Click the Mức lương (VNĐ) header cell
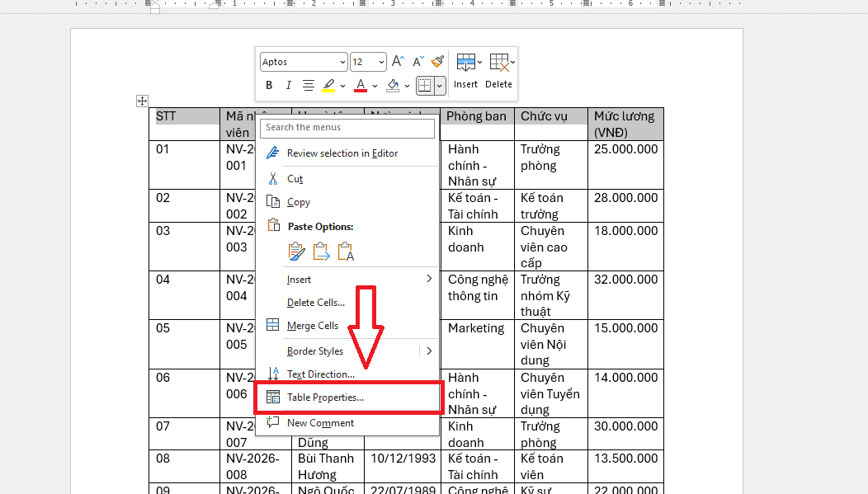 [x=625, y=124]
